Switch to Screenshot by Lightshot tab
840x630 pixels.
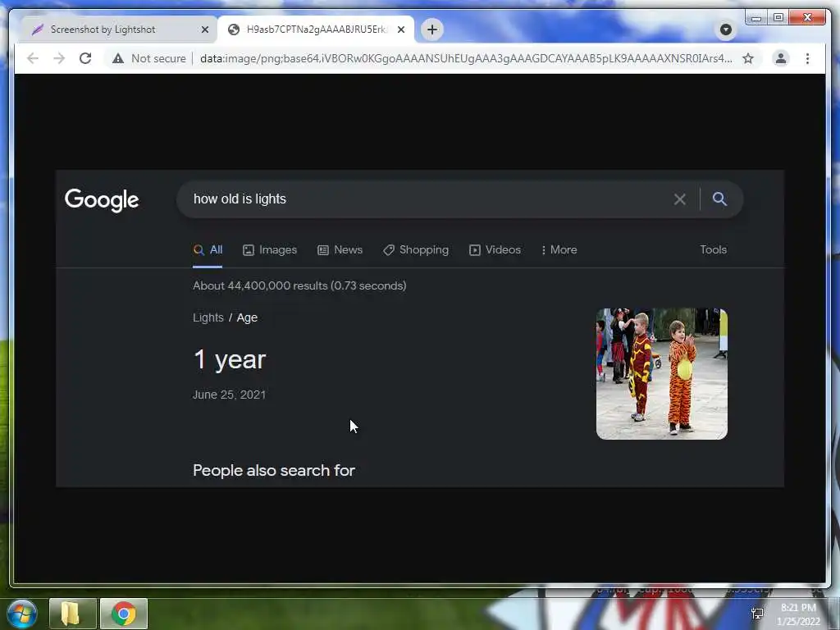coord(103,30)
